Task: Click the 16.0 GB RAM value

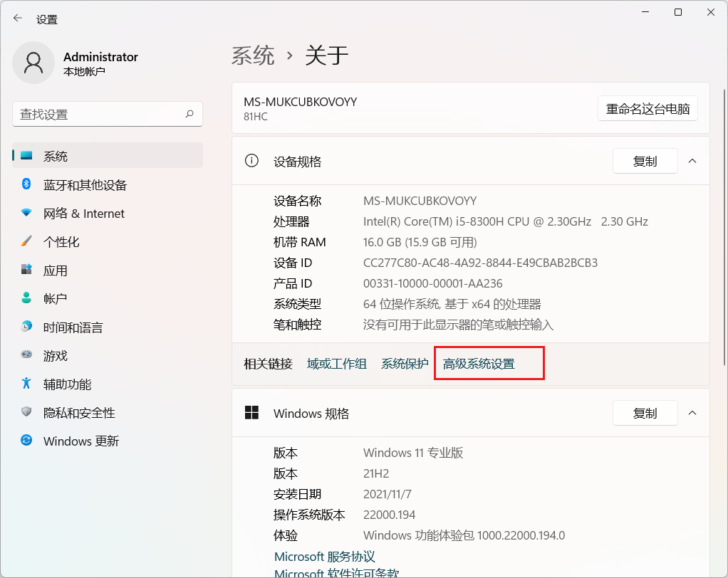Action: click(x=420, y=242)
